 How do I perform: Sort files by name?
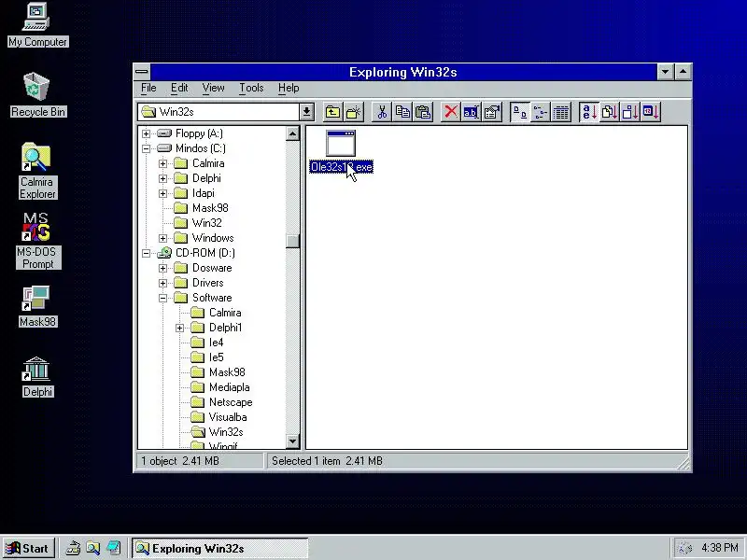(x=589, y=112)
